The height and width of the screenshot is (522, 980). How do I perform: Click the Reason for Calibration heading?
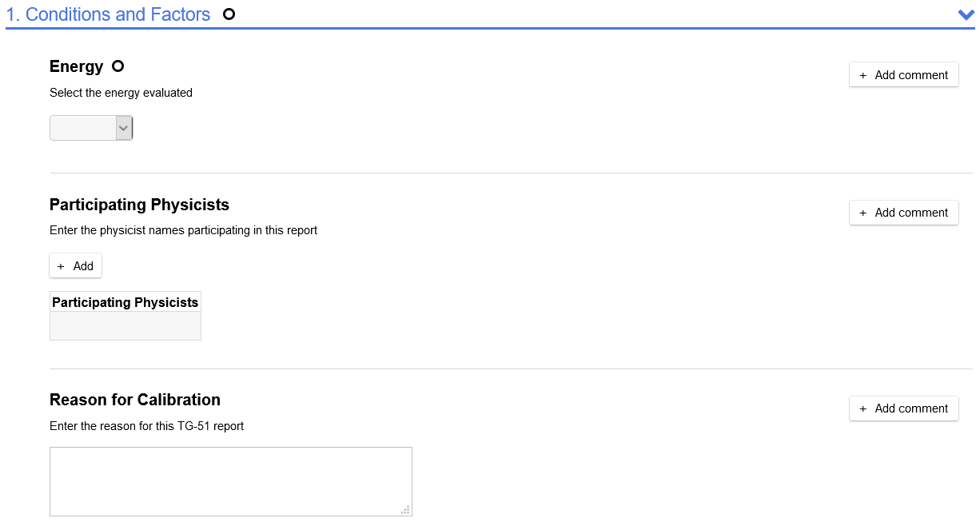point(134,400)
